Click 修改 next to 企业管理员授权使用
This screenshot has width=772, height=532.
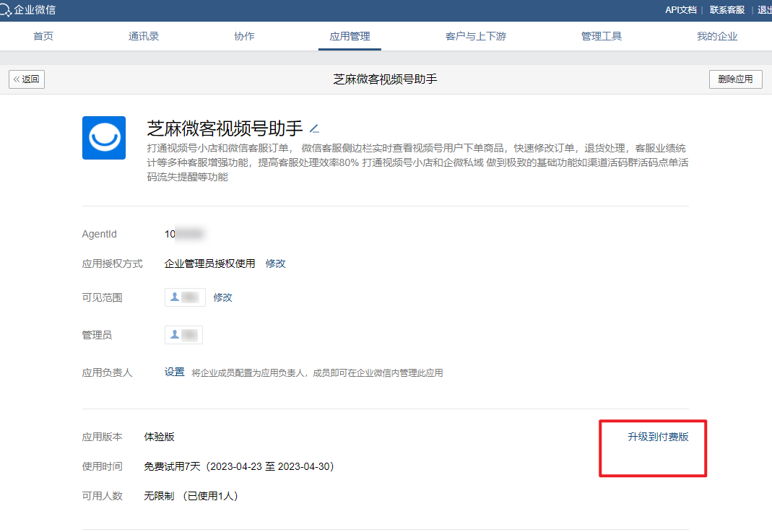click(275, 263)
